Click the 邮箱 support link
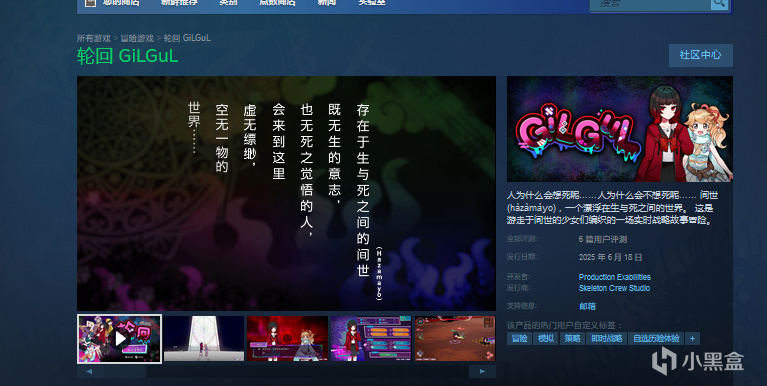767x386 pixels. [x=587, y=306]
